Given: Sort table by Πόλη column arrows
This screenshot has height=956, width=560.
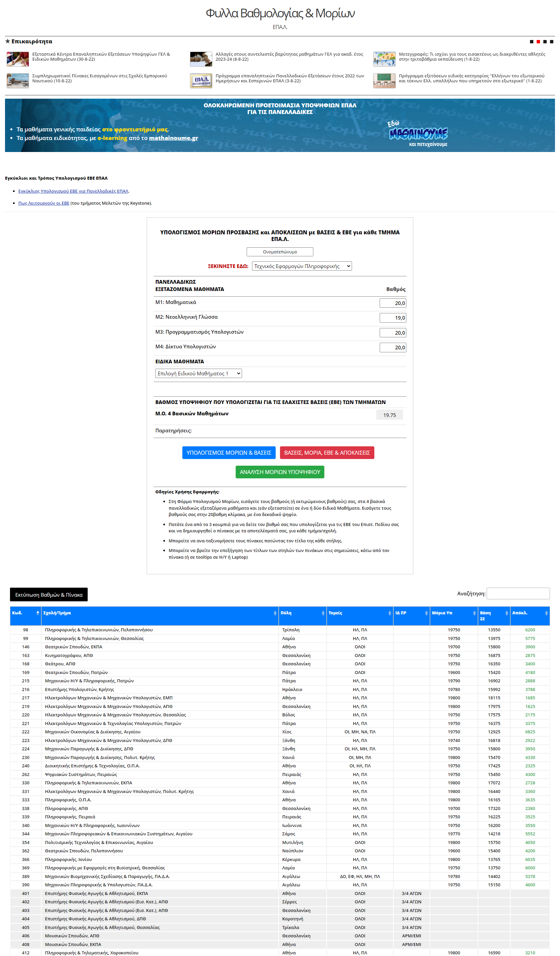Looking at the screenshot, I should click(323, 613).
